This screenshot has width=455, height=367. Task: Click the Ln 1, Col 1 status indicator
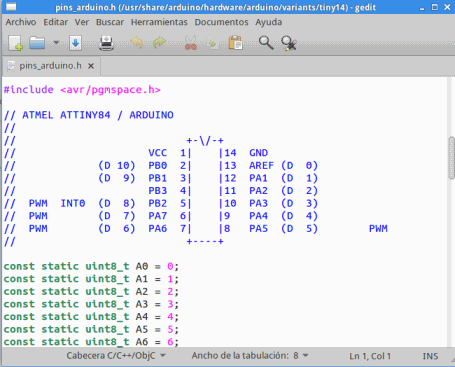coord(370,356)
